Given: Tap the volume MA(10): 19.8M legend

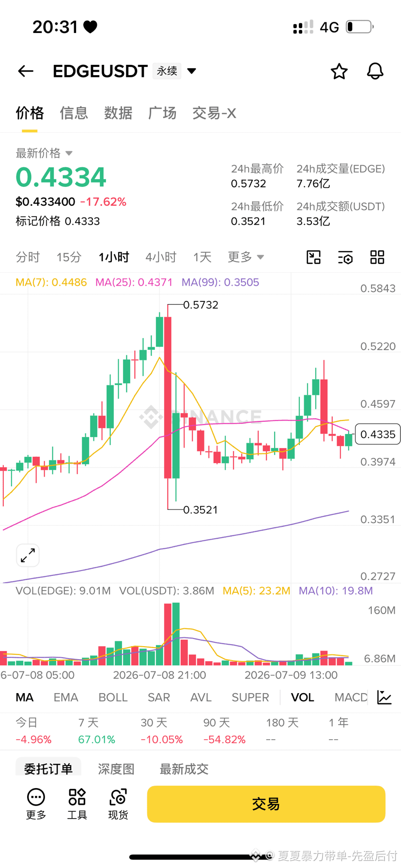Looking at the screenshot, I should (336, 591).
